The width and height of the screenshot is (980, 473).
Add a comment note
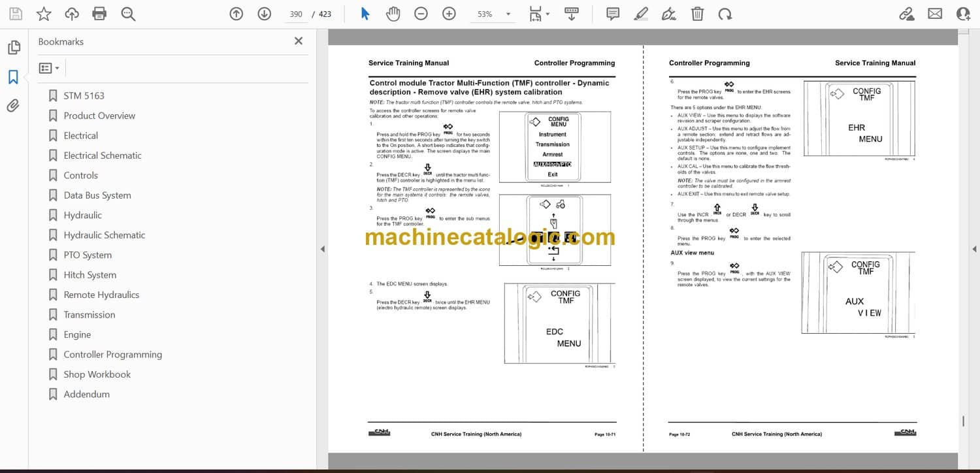coord(613,14)
